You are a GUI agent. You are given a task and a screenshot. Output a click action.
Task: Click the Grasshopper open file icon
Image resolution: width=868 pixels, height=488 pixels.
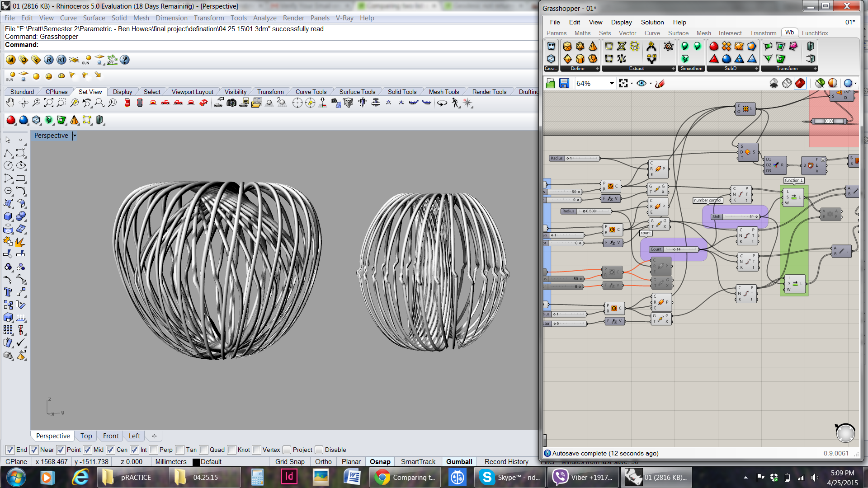pyautogui.click(x=550, y=83)
